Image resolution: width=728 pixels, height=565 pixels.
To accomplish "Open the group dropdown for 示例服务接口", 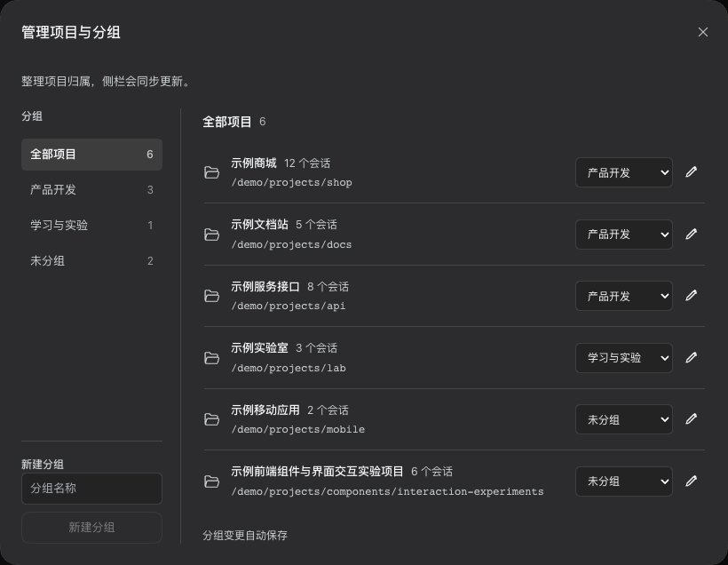I will point(624,296).
